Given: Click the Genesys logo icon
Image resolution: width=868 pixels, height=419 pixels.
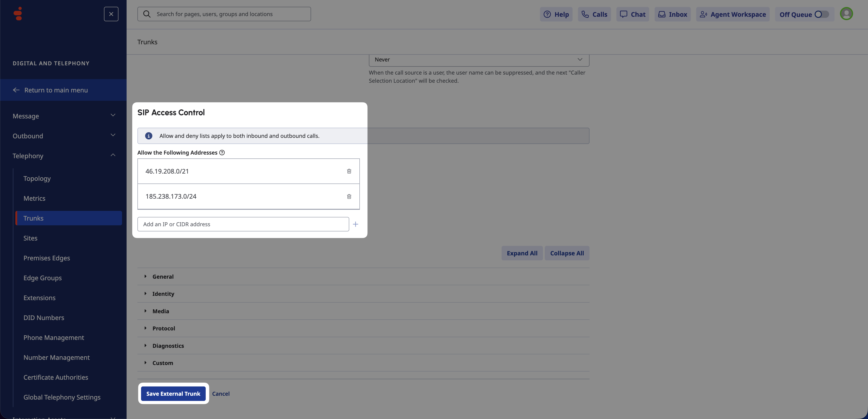Looking at the screenshot, I should 18,14.
